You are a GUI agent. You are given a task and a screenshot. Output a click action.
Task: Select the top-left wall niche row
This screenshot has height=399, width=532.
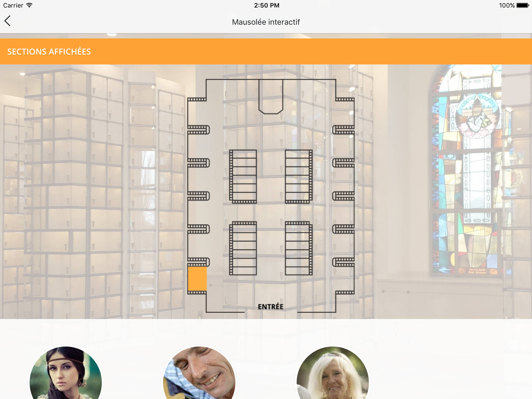(197, 99)
